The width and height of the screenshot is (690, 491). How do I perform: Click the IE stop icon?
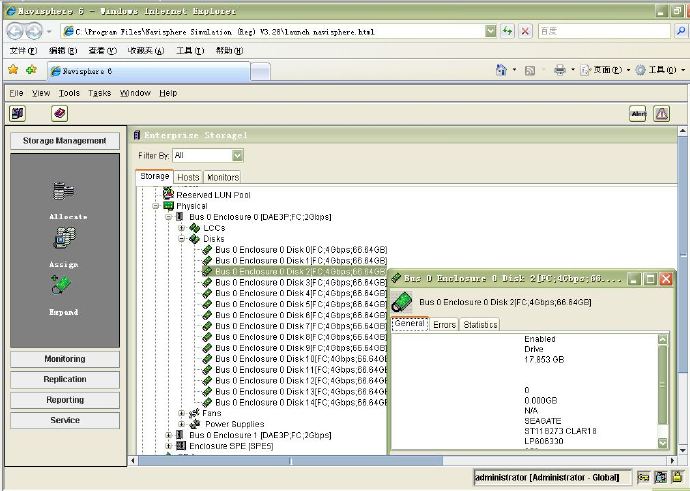tap(525, 31)
